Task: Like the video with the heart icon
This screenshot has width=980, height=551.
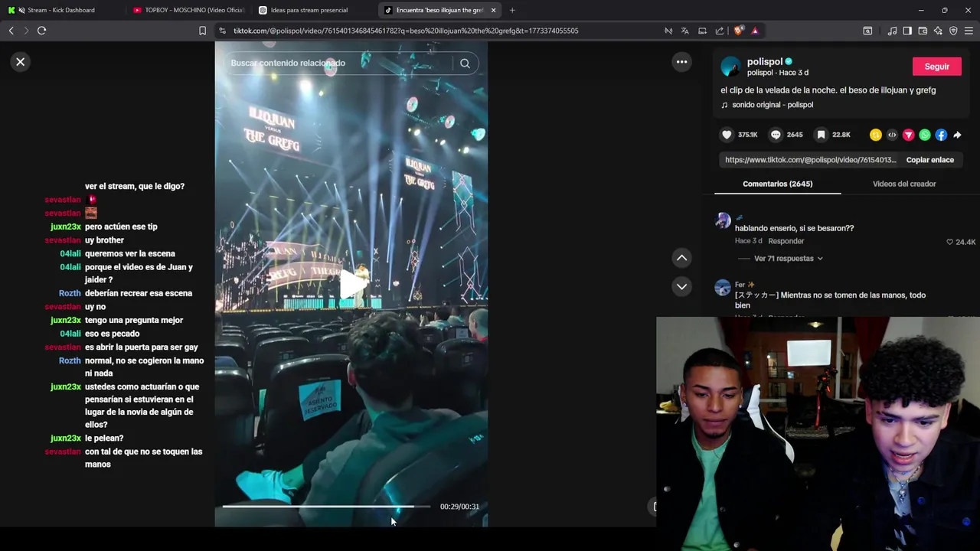Action: tap(727, 135)
